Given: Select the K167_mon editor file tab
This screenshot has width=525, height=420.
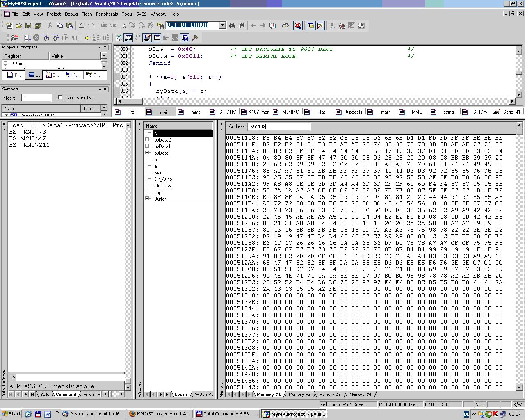Looking at the screenshot, I should [255, 112].
